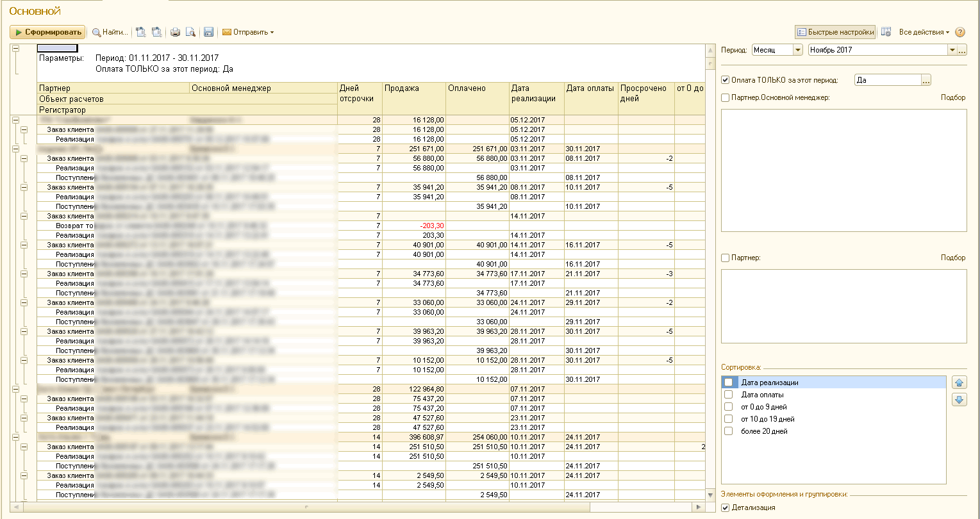Toggle the Быстрые настройки panel button
Image resolution: width=980 pixels, height=519 pixels.
pos(835,32)
